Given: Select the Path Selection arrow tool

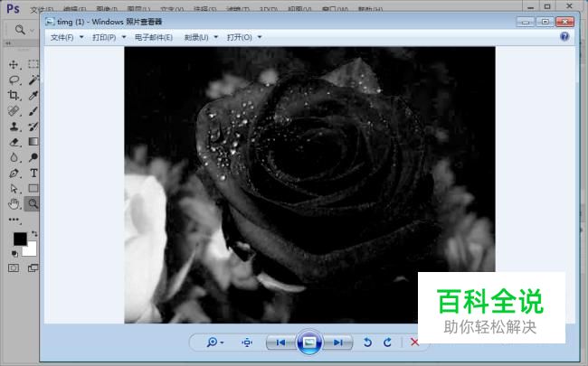Looking at the screenshot, I should (x=14, y=189).
